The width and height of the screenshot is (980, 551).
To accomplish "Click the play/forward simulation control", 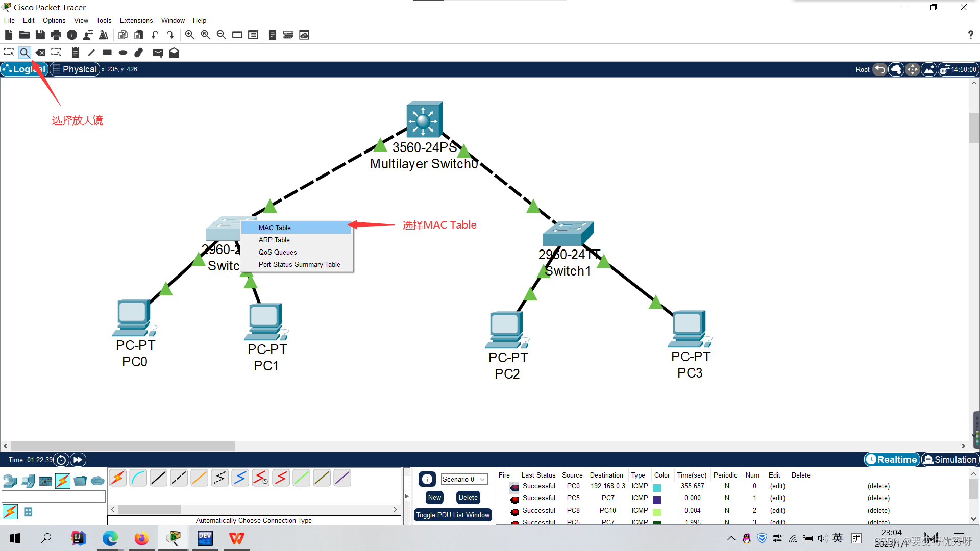I will [79, 460].
